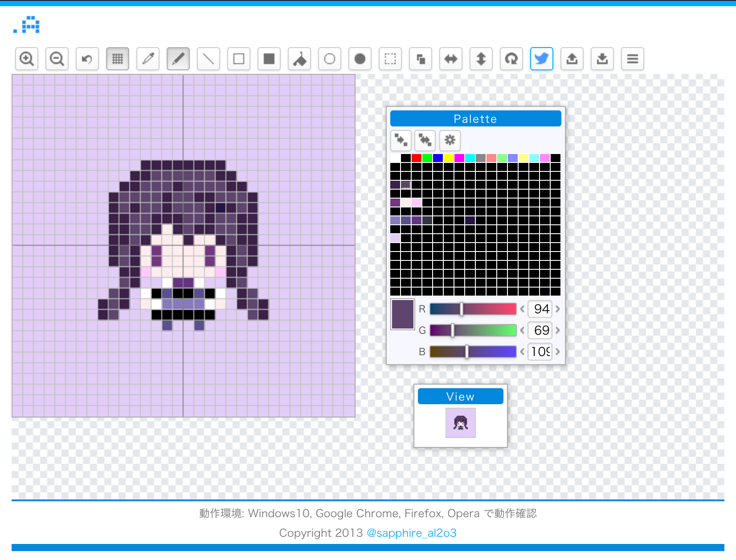This screenshot has width=736, height=560.
Task: Pick the dashed rectangle selection tool
Action: point(390,59)
